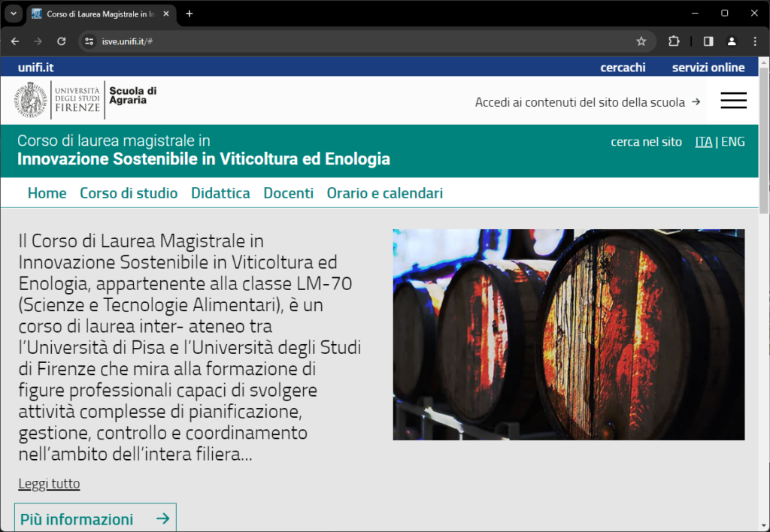This screenshot has width=770, height=532.
Task: Click the Leggi tutto link
Action: point(49,483)
